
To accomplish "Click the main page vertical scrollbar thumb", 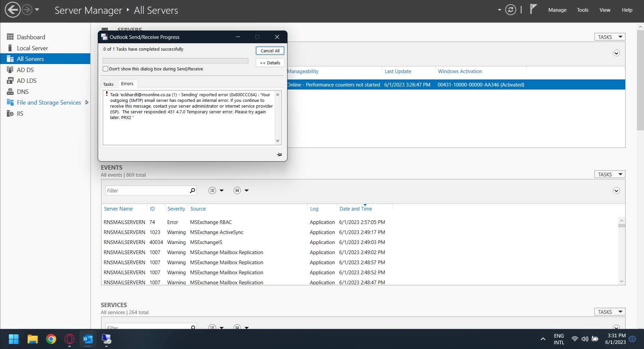I will coord(640,80).
